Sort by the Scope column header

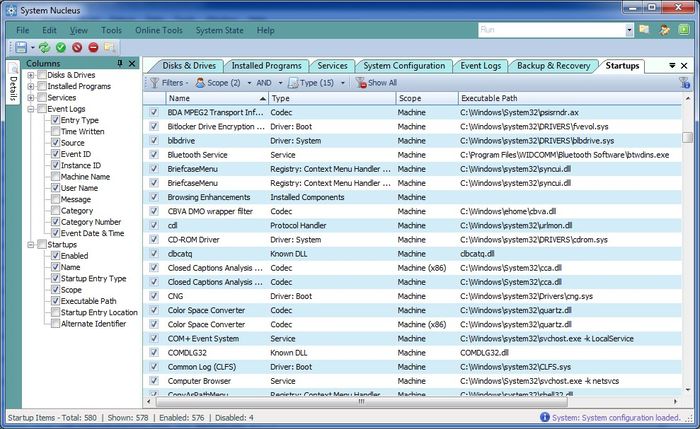427,98
